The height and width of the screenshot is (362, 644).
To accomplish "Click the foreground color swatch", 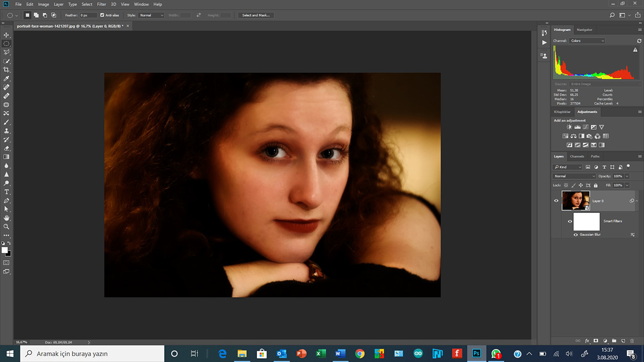I will (x=5, y=250).
